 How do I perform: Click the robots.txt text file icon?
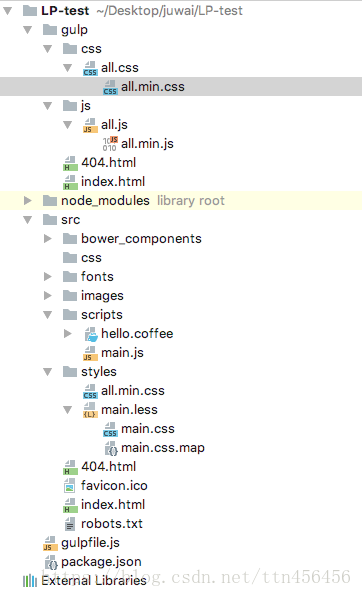[70, 524]
